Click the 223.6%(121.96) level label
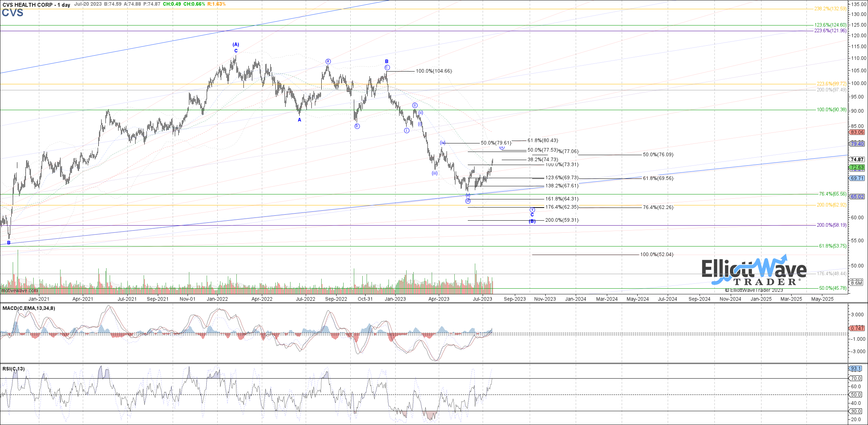Screen dimensions: 868x425 (830, 31)
